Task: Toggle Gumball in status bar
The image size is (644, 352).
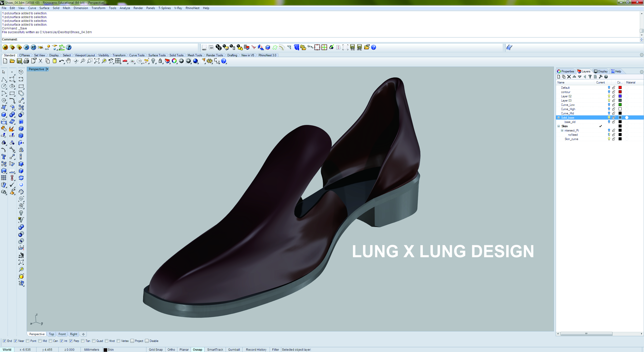Action: click(x=234, y=350)
